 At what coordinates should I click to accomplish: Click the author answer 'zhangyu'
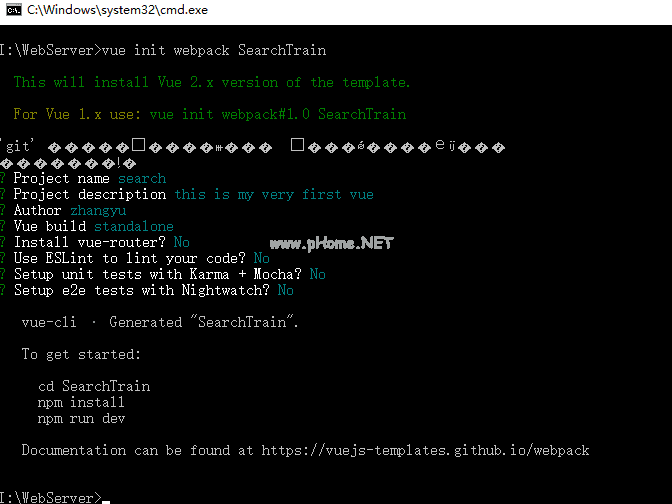[x=98, y=210]
